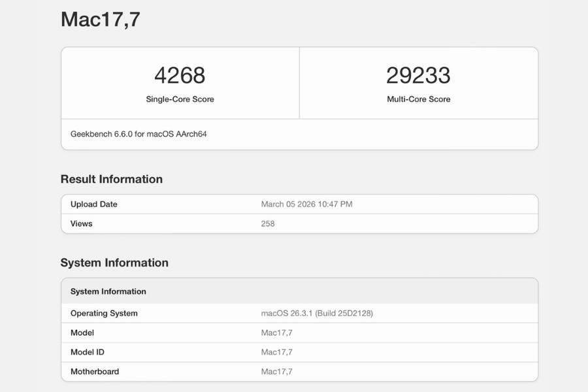The width and height of the screenshot is (588, 392).
Task: Click the Result Information heading
Action: [x=111, y=179]
